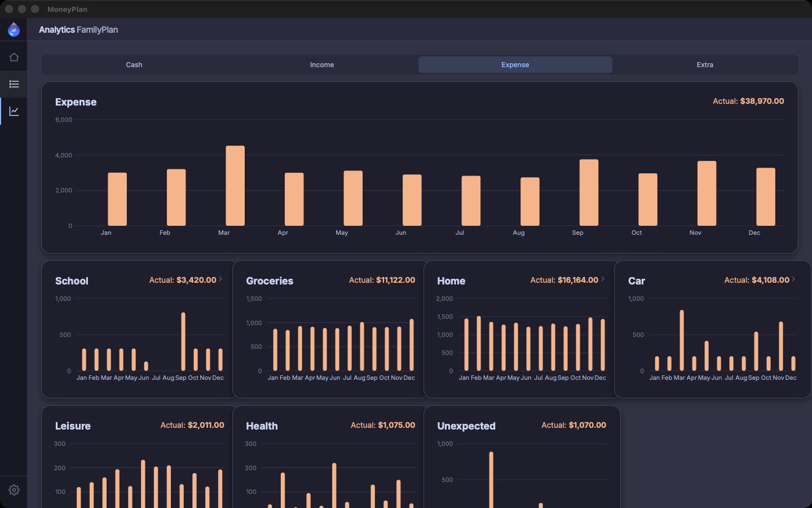
Task: Select the Expense tab
Action: coord(515,65)
